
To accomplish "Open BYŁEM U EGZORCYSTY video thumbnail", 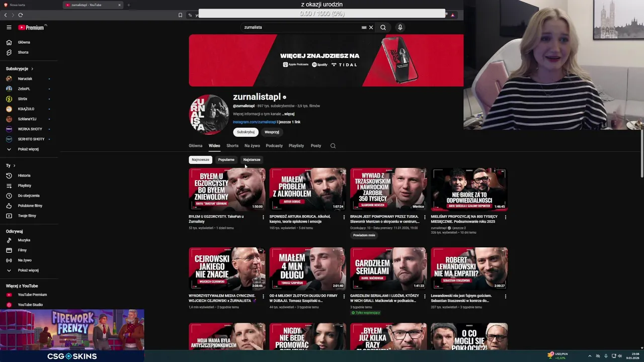I will tap(227, 190).
